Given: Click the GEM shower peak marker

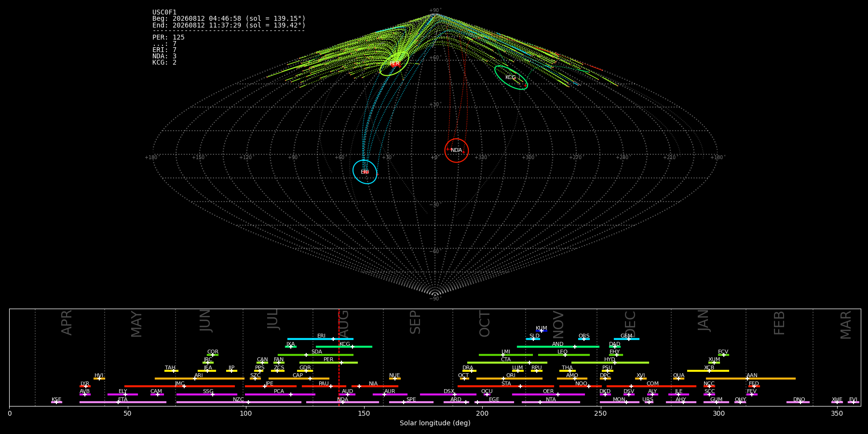Looking at the screenshot, I should 628,339.
